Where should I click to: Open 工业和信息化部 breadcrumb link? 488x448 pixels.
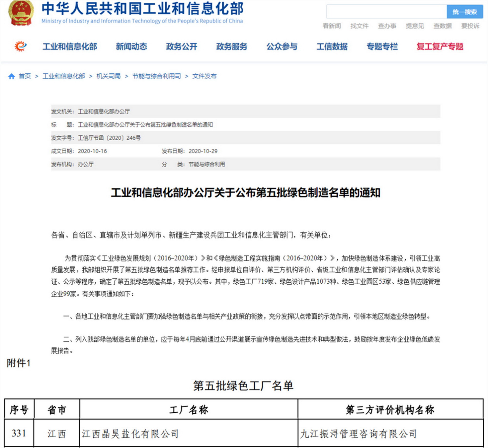pos(64,76)
